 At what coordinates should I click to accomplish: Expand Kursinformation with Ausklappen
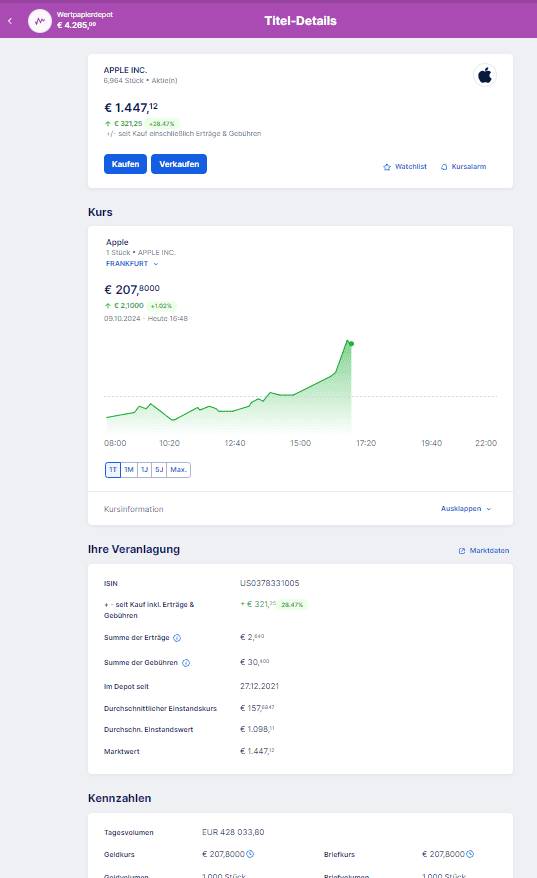[466, 508]
